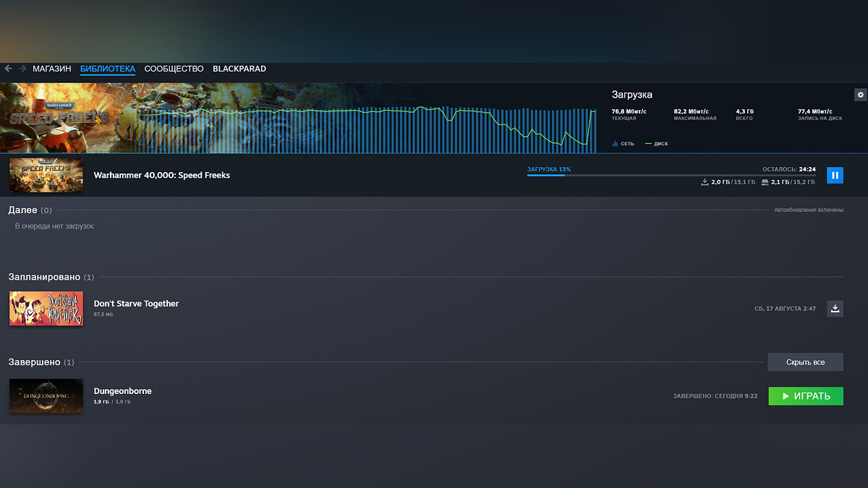
Task: Click the Запланировано (1) section header
Action: pos(51,277)
